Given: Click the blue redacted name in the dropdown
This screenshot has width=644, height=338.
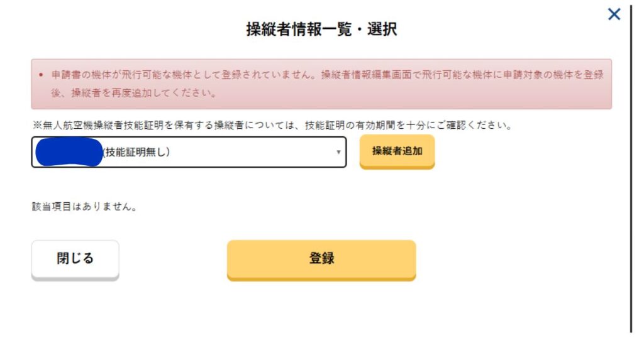Looking at the screenshot, I should pyautogui.click(x=69, y=152).
